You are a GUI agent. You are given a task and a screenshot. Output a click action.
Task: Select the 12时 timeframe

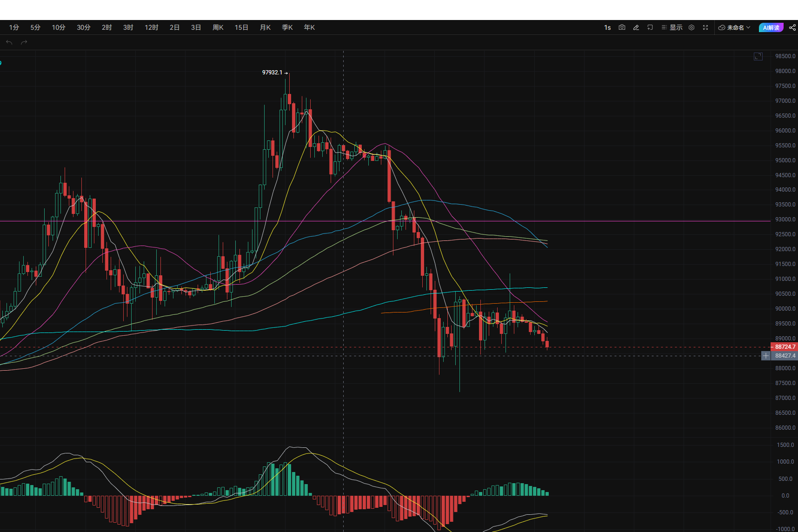click(152, 27)
